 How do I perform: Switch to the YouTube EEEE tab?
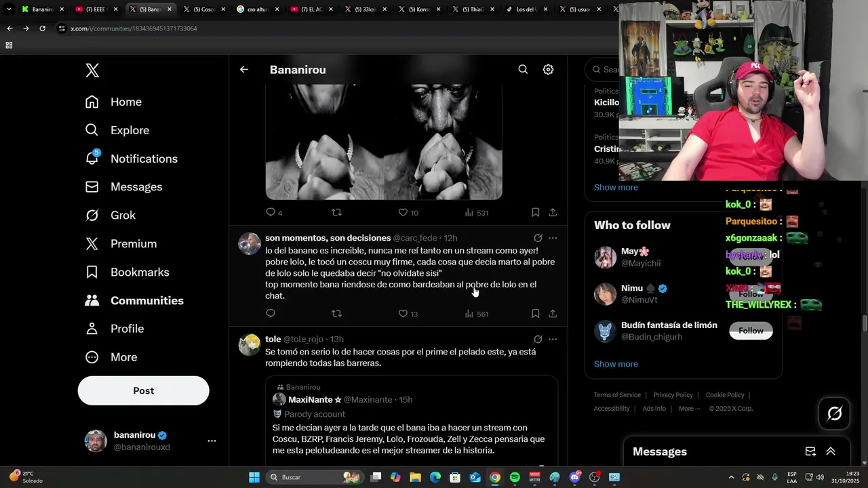click(95, 9)
